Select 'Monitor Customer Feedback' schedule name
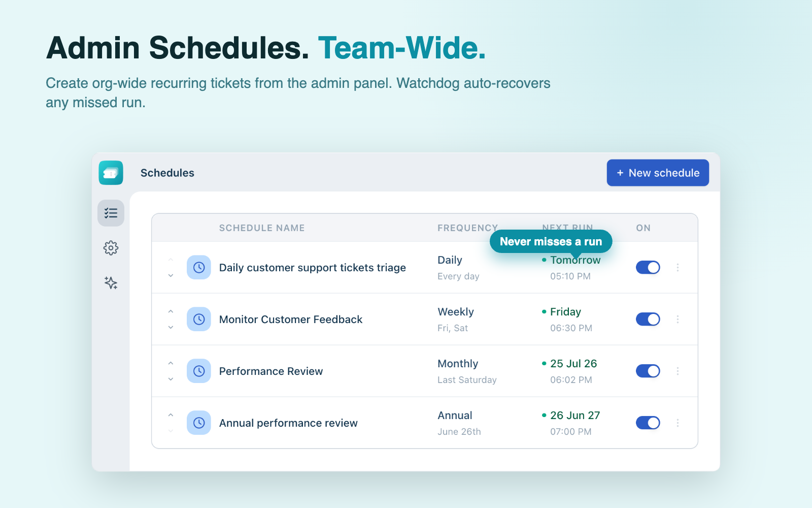 coord(291,320)
